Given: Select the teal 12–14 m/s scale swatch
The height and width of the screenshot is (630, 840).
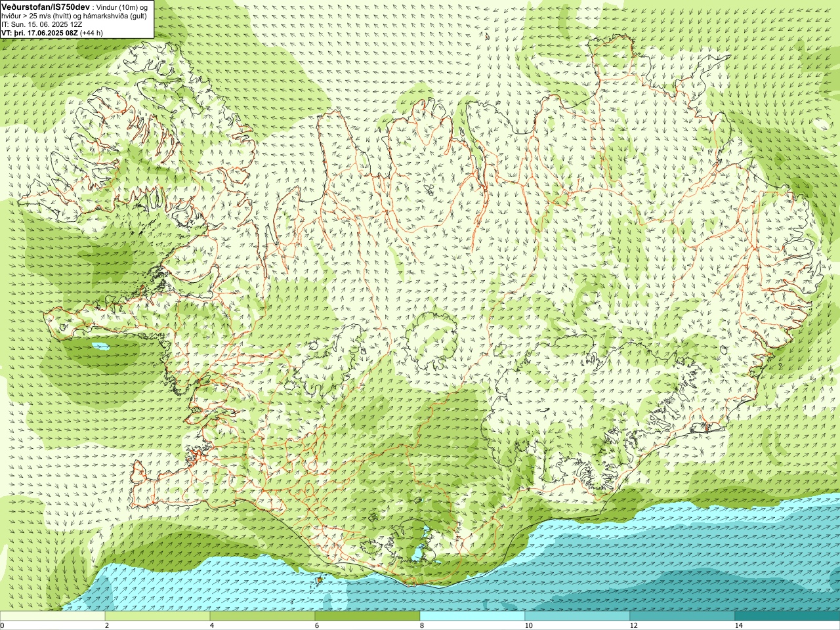Looking at the screenshot, I should 682,616.
